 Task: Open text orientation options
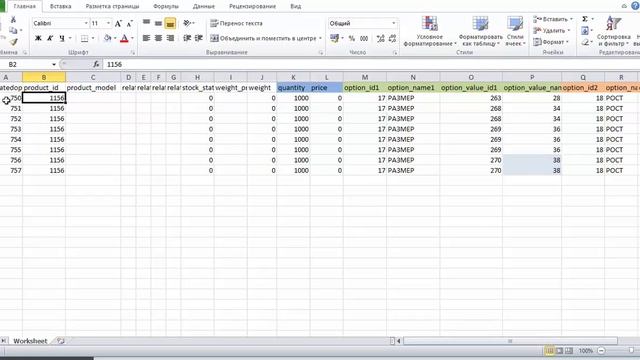point(189,23)
